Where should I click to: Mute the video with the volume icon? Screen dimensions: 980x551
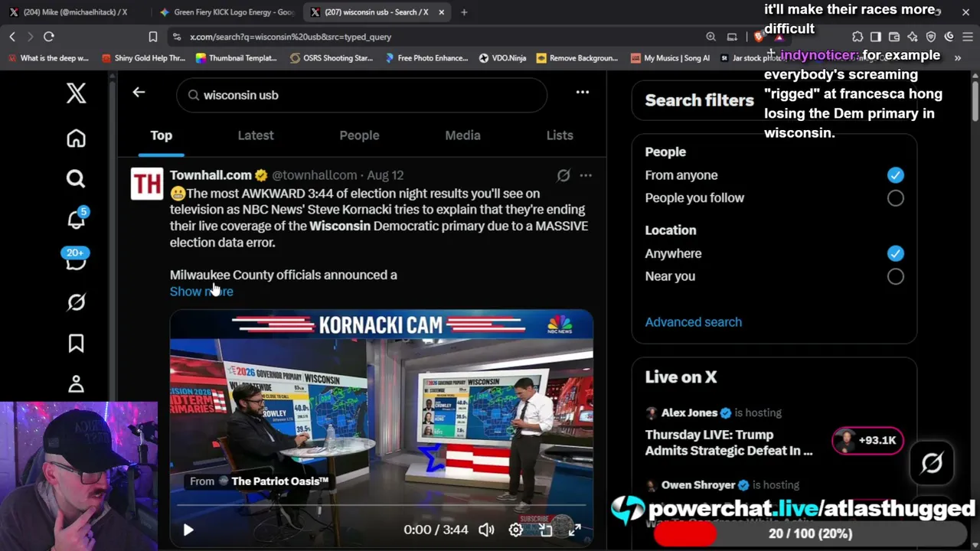486,530
